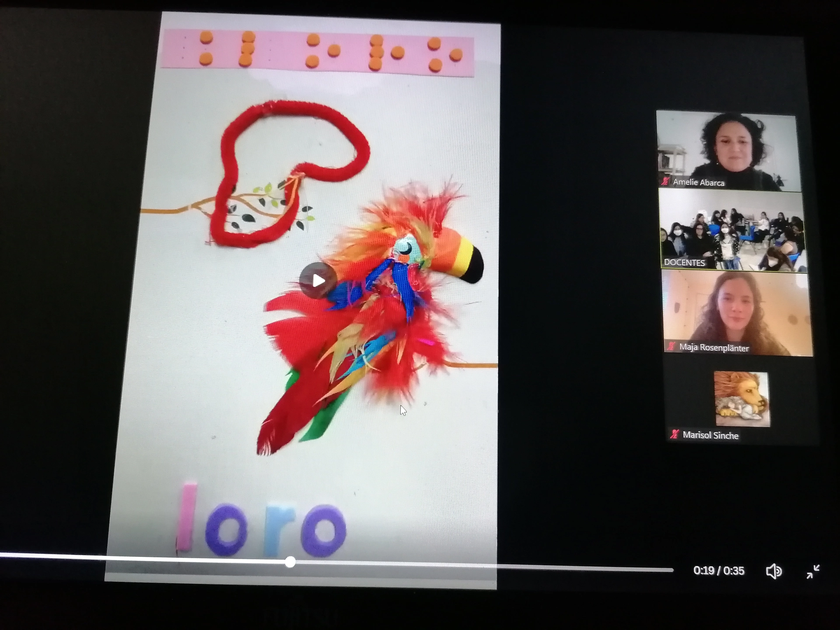Screen dimensions: 840x630
Task: Click the Amelie Abarca name label
Action: click(699, 182)
